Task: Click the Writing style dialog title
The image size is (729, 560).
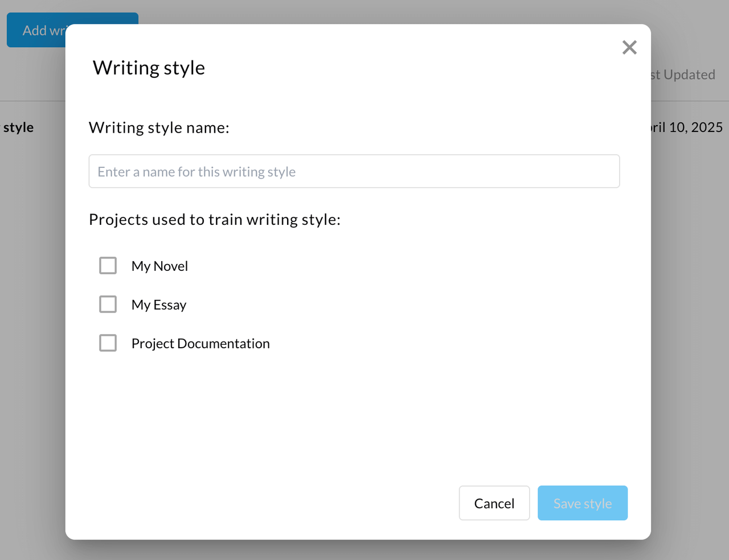Action: click(x=149, y=68)
